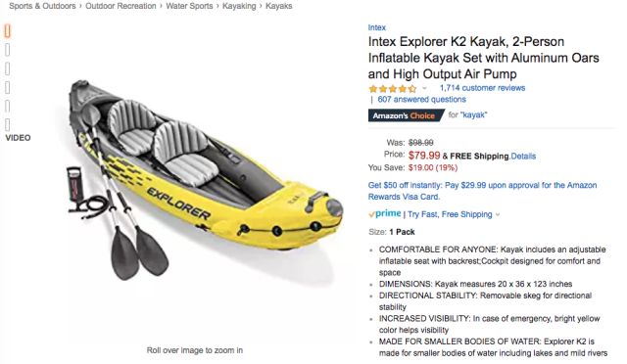627x364 pixels.
Task: Go to the Outdoor Recreation breadcrumb
Action: (121, 6)
